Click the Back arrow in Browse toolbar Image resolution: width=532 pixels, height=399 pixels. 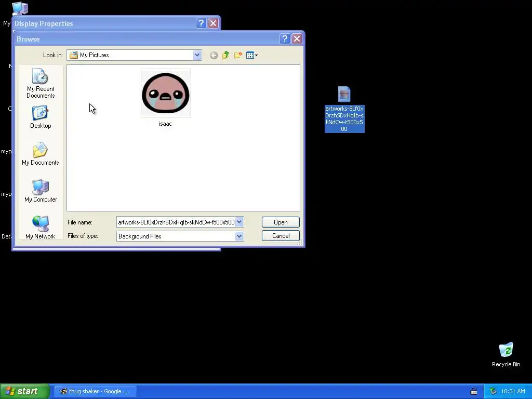214,55
